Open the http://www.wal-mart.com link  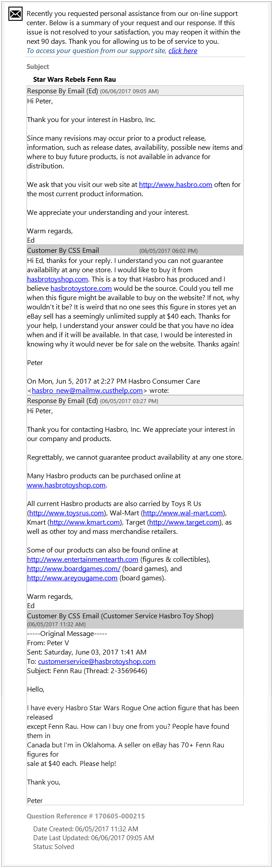(183, 513)
